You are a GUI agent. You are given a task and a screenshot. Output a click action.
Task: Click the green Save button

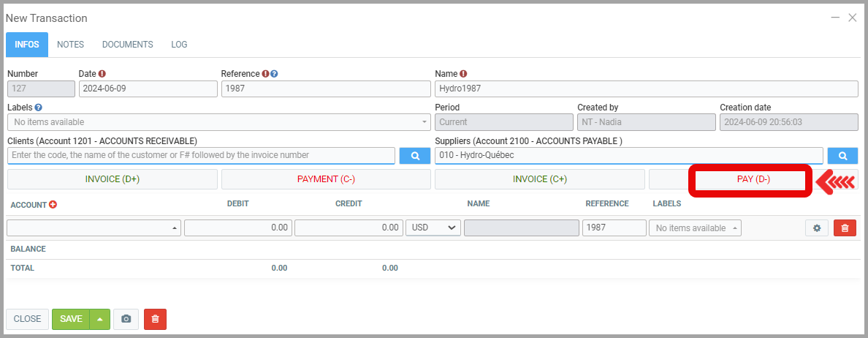coord(71,319)
